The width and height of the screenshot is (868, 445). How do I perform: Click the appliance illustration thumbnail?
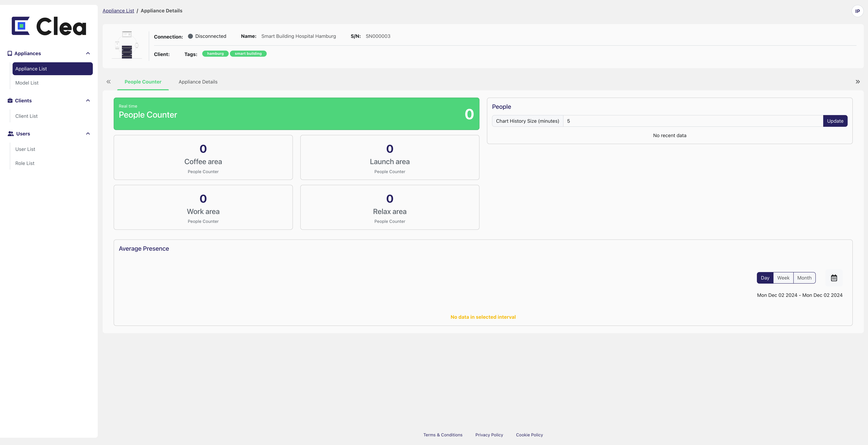point(127,45)
